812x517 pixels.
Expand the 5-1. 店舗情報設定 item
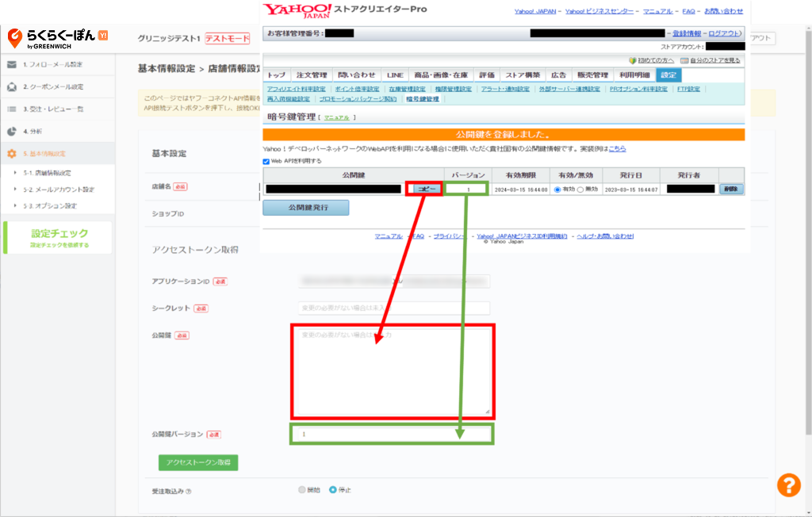(x=47, y=173)
